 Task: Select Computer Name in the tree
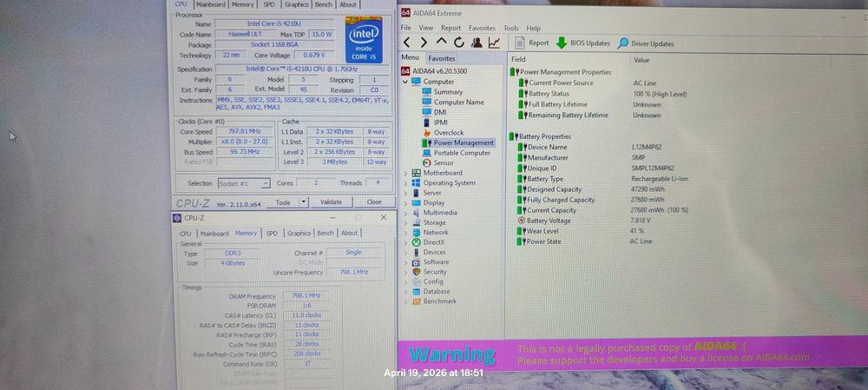pos(453,102)
